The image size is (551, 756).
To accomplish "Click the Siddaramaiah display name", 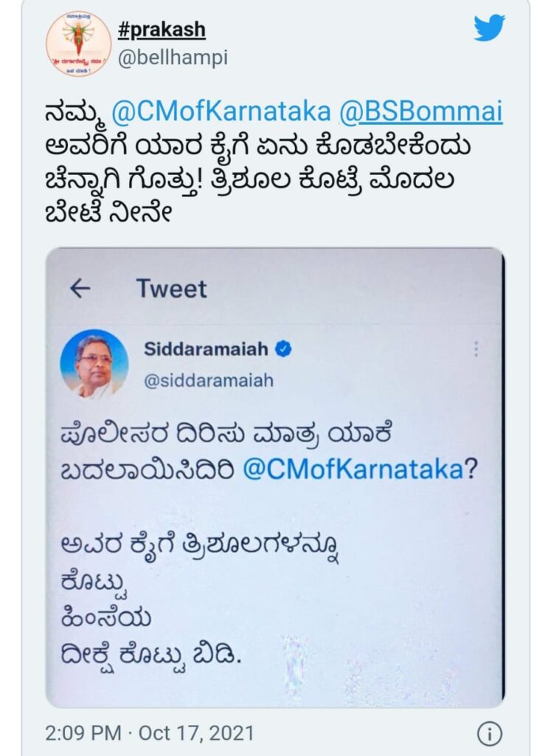I will click(x=206, y=348).
